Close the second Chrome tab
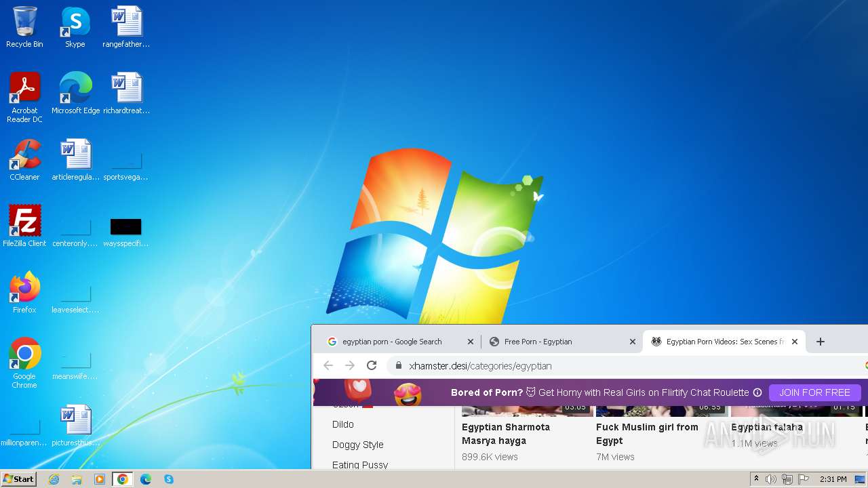This screenshot has width=868, height=488. [633, 342]
